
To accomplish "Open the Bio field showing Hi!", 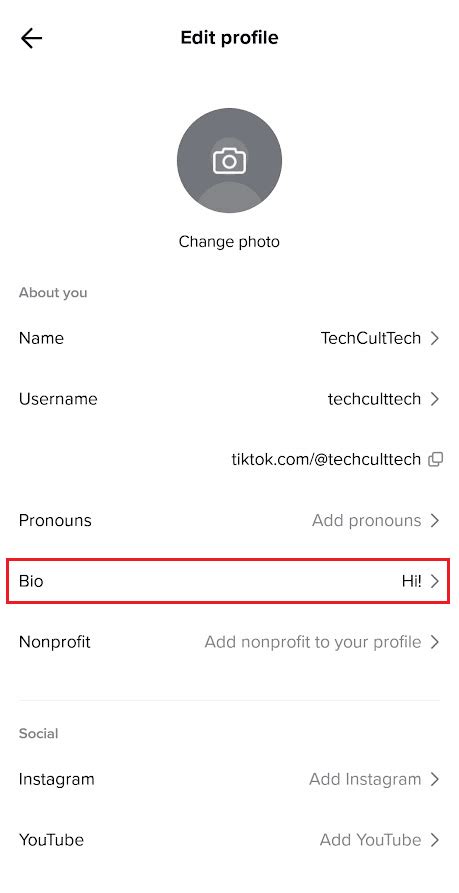I will (228, 581).
